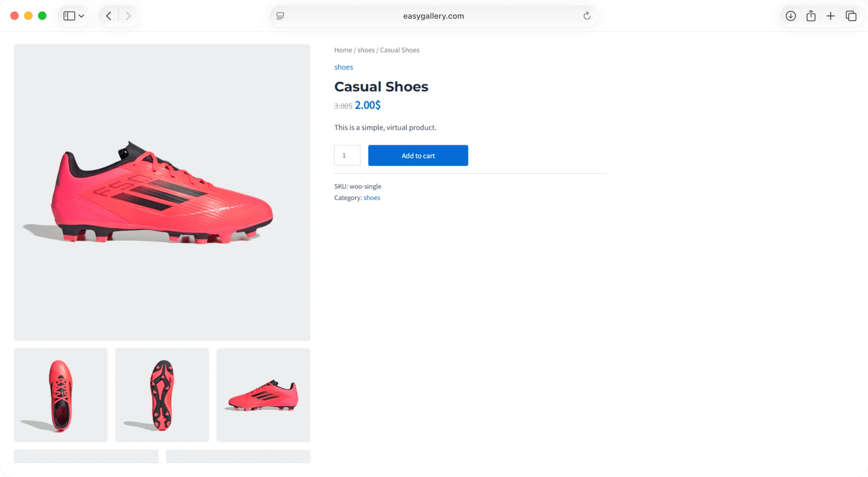The image size is (868, 477).
Task: Click the quantity input field
Action: (347, 155)
